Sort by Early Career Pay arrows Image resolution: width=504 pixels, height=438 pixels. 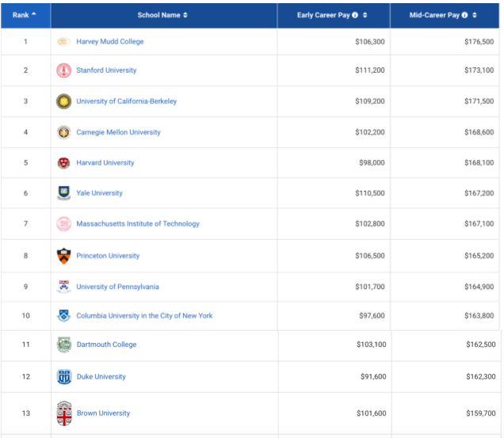pos(365,15)
